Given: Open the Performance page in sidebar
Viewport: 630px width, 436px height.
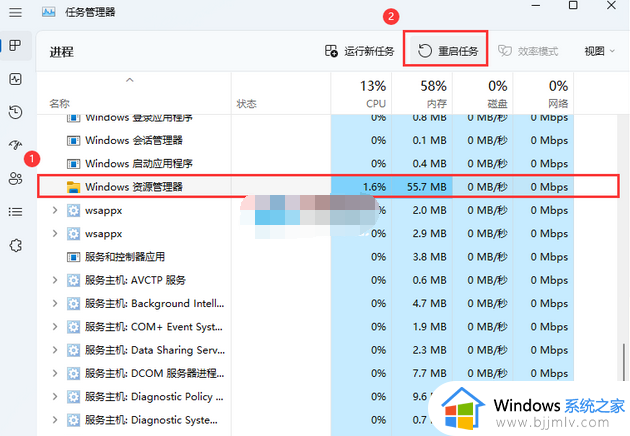Looking at the screenshot, I should (x=15, y=79).
